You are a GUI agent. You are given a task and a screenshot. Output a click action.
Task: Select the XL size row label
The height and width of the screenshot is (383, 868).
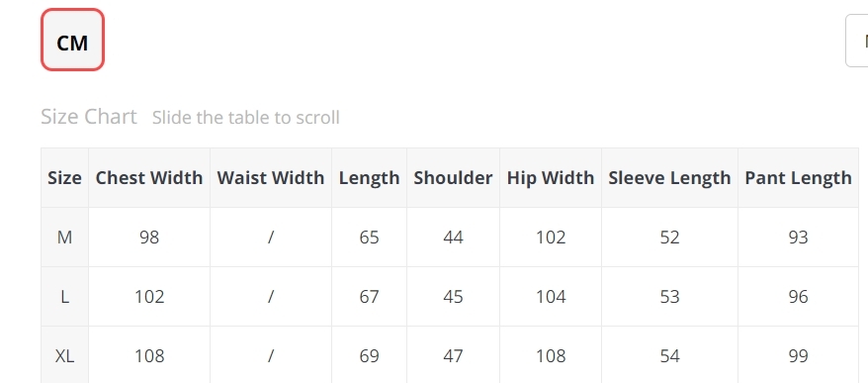(x=65, y=355)
